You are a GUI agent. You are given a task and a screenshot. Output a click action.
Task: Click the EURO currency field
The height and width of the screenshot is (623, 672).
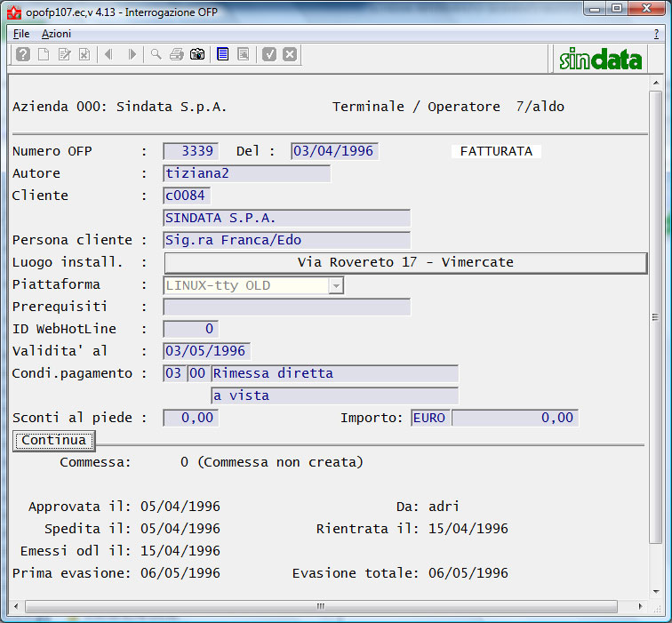430,418
